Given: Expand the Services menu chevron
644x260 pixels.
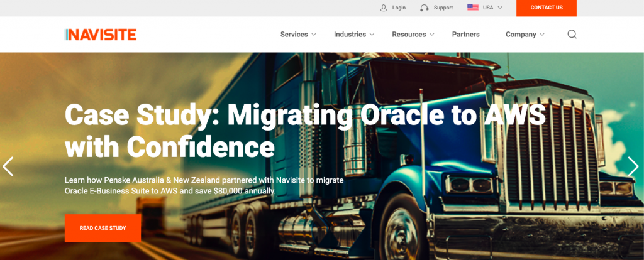Looking at the screenshot, I should click(314, 35).
